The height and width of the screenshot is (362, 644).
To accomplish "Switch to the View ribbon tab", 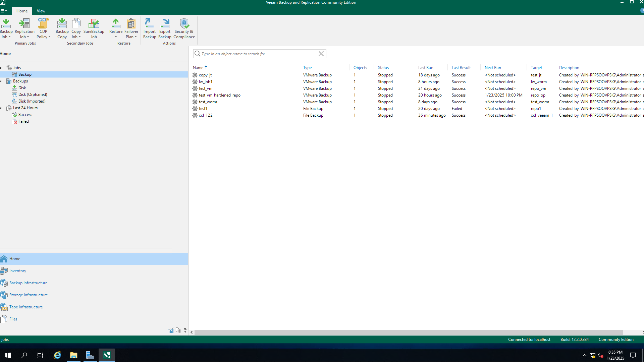I will (x=41, y=11).
